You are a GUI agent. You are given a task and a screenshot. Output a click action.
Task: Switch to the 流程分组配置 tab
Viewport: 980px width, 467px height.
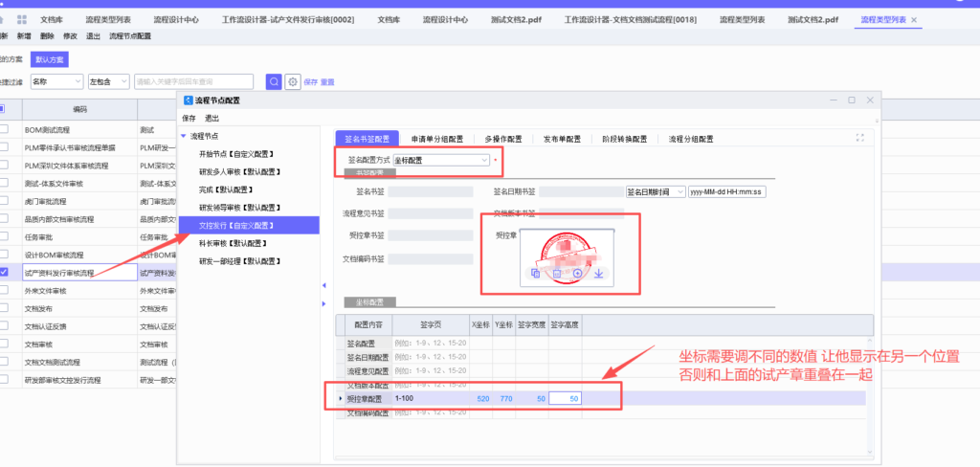pos(691,139)
